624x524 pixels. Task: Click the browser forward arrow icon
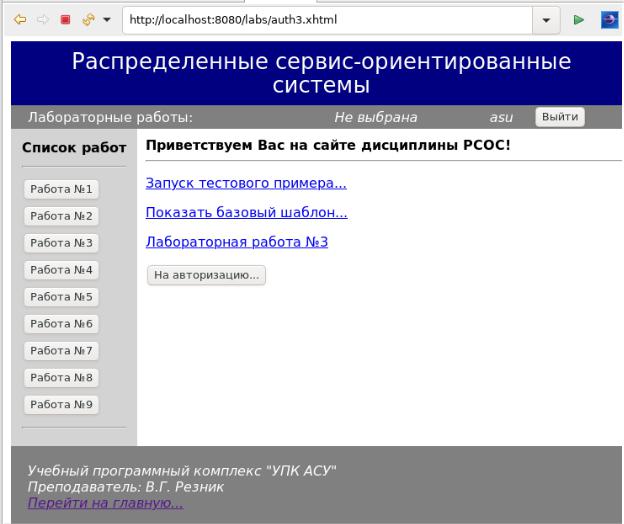(x=43, y=19)
